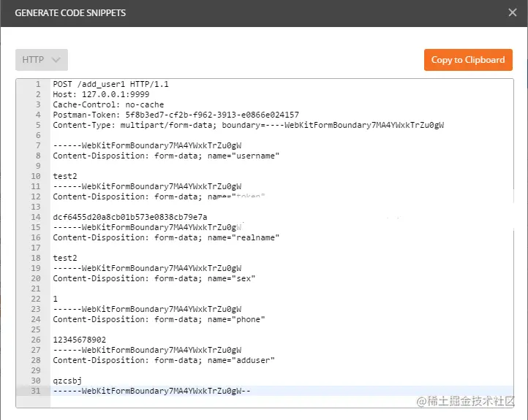Click the value '1' on line 22
The image size is (528, 420).
(56, 299)
